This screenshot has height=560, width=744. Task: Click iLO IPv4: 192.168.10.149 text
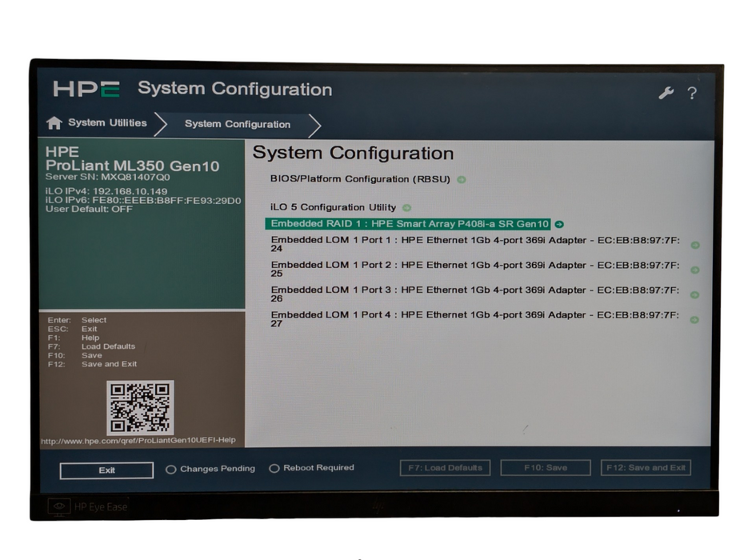coord(106,191)
